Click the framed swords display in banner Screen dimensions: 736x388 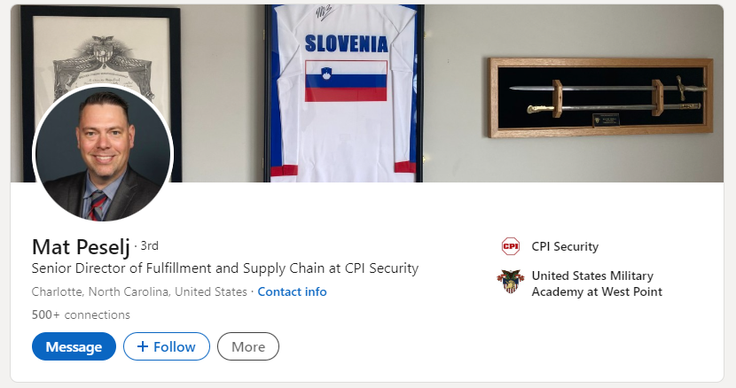pyautogui.click(x=600, y=98)
